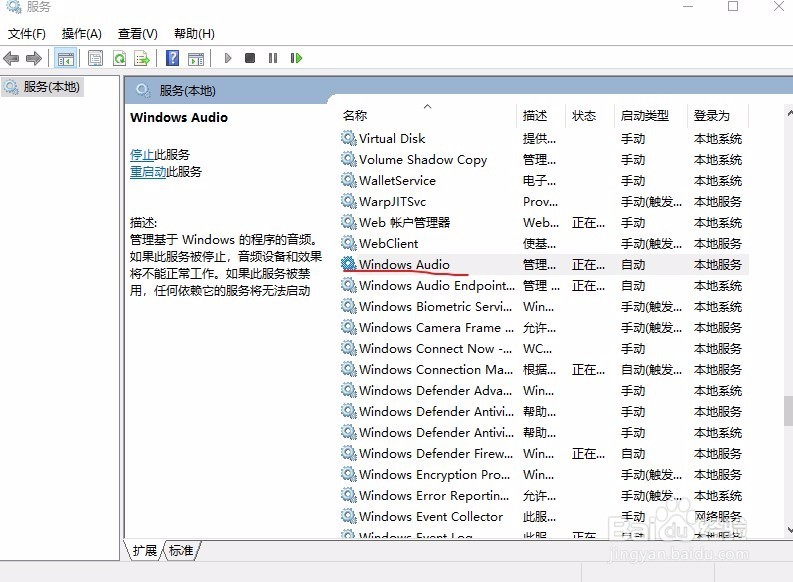Sort by the 启动类型 column header

[651, 116]
